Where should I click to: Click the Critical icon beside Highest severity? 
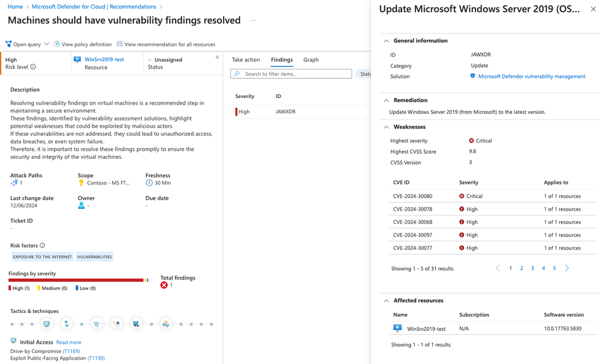(472, 141)
